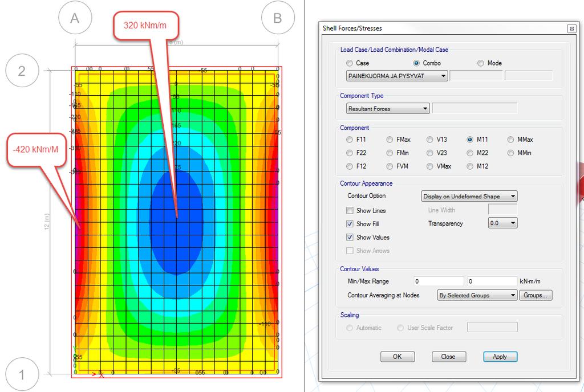Choose the M22 component

(x=470, y=153)
